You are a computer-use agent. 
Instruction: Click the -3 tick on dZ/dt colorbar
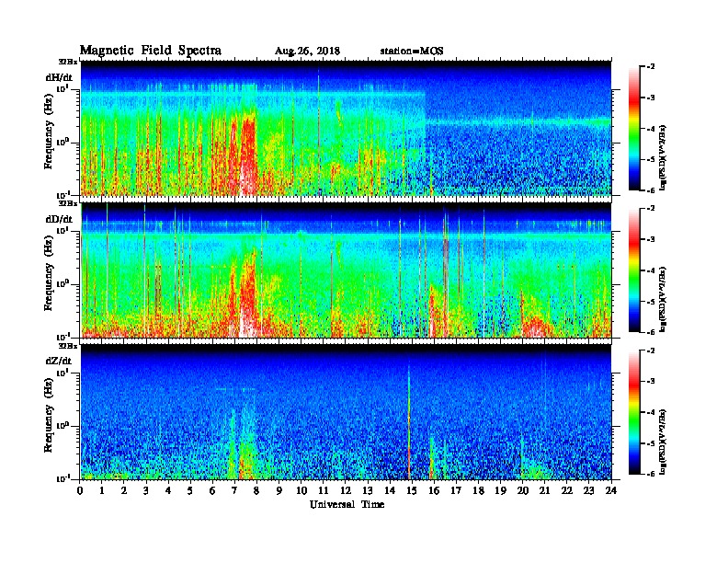coord(651,382)
